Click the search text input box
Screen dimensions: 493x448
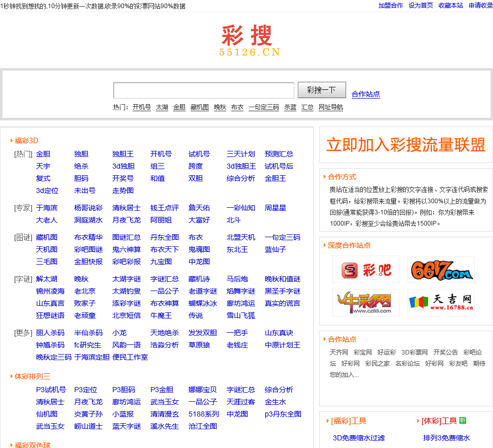[204, 90]
